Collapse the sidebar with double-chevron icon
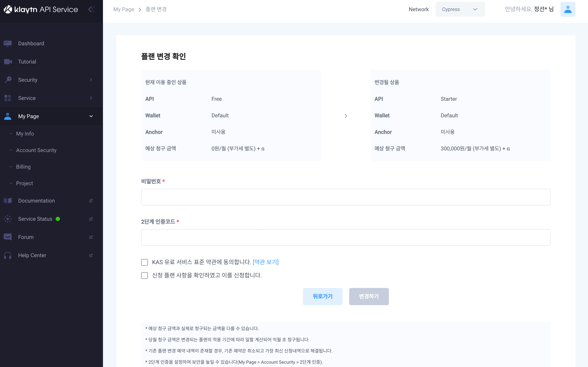This screenshot has height=367, width=588. [91, 10]
